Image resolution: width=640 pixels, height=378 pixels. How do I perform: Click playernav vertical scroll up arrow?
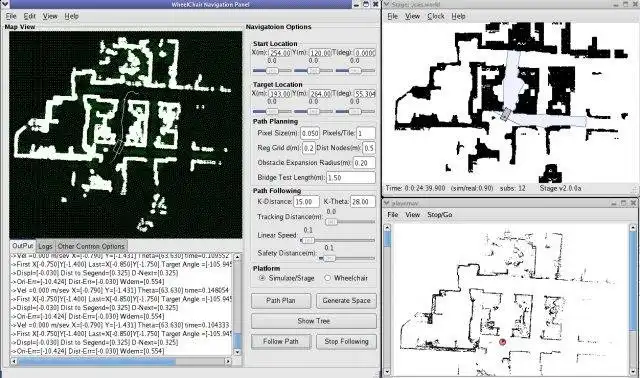[x=387, y=228]
